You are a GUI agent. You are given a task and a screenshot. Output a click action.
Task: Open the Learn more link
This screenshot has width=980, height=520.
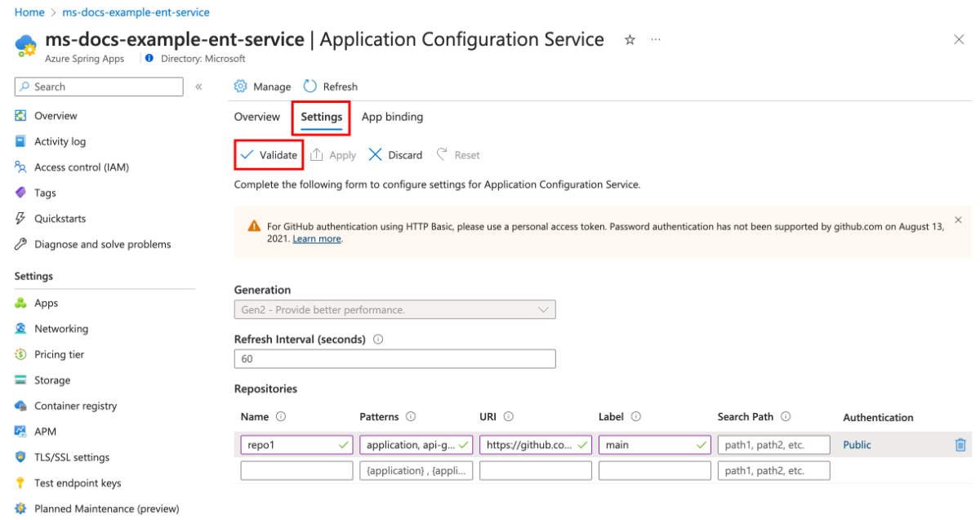click(x=317, y=239)
